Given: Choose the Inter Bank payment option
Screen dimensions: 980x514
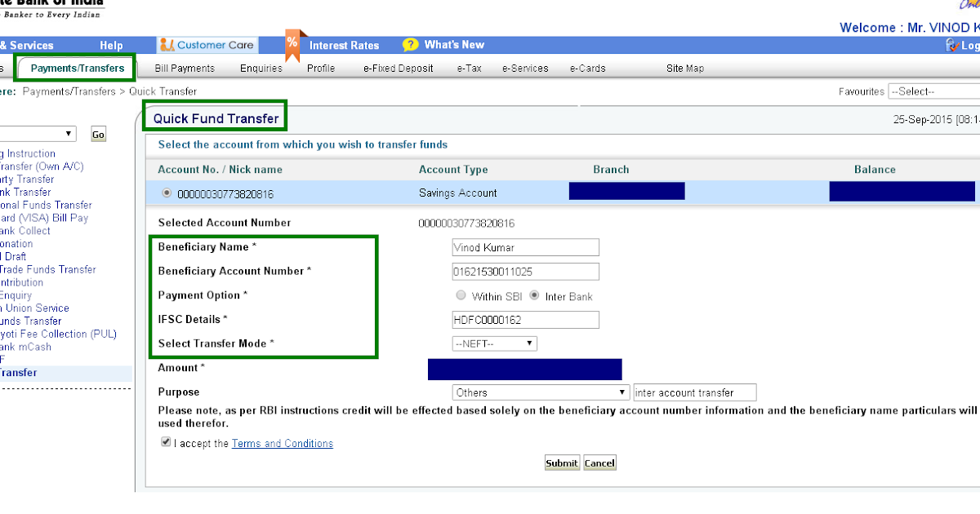Looking at the screenshot, I should tap(535, 295).
